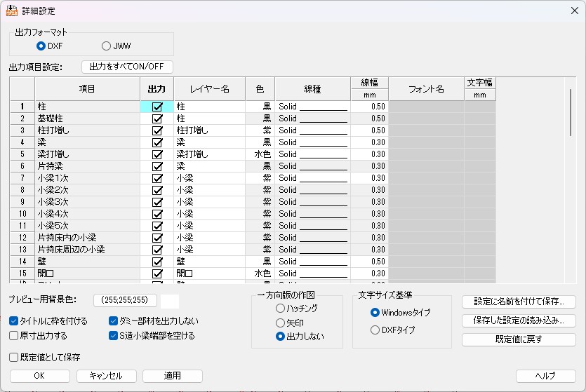Click the (255;255;255) background color button
The height and width of the screenshot is (392, 586).
pos(125,301)
